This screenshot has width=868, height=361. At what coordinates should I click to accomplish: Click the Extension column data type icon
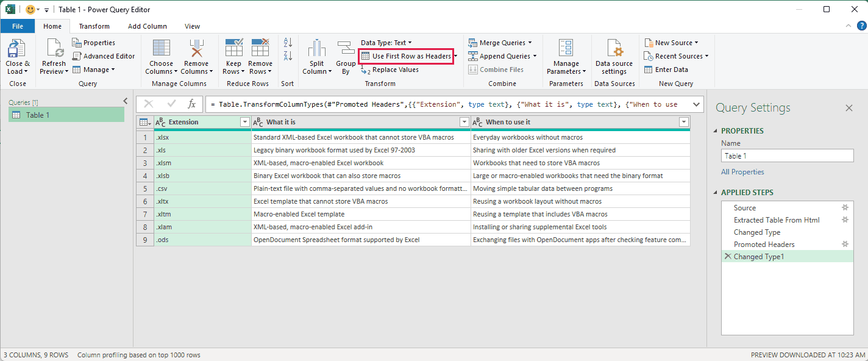point(161,122)
